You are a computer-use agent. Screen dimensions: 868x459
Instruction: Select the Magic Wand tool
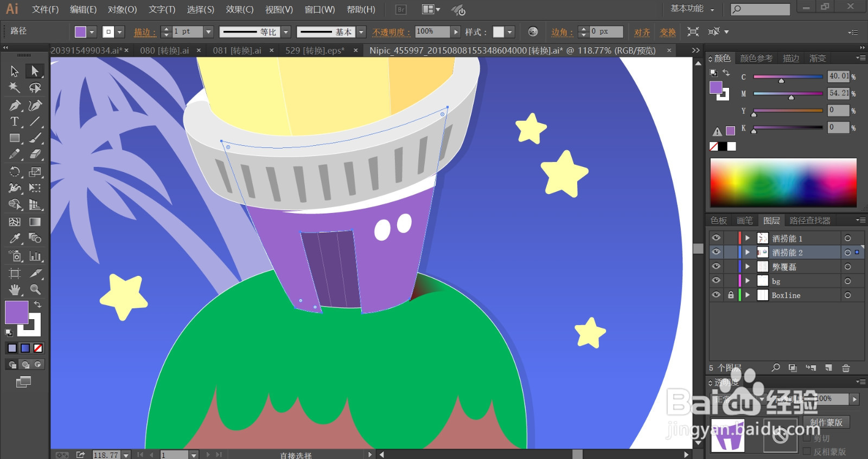point(15,88)
